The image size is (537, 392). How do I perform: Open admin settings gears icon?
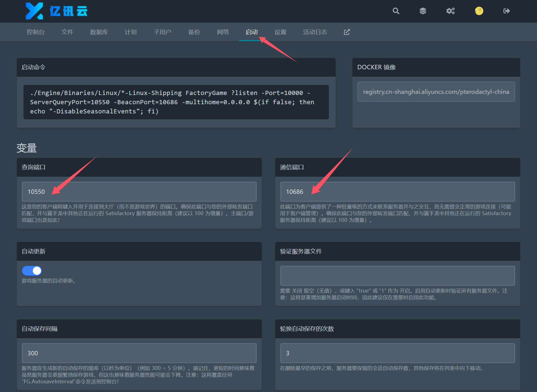(x=450, y=11)
